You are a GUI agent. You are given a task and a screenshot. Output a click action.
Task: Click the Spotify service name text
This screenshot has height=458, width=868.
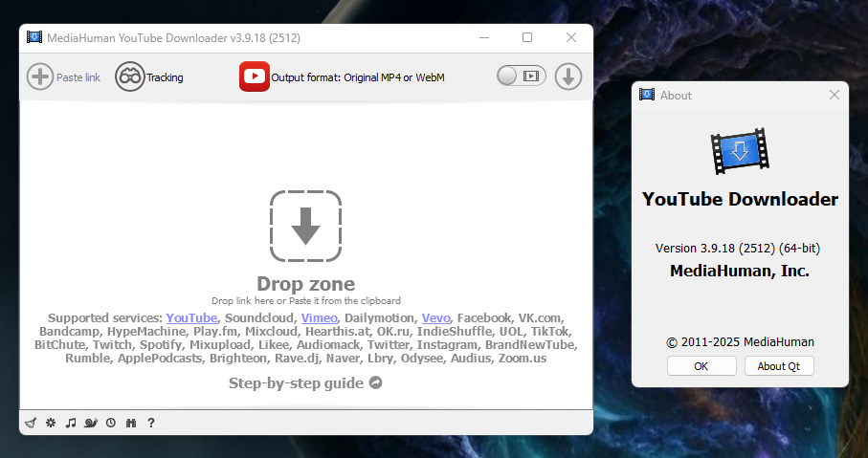tap(161, 344)
